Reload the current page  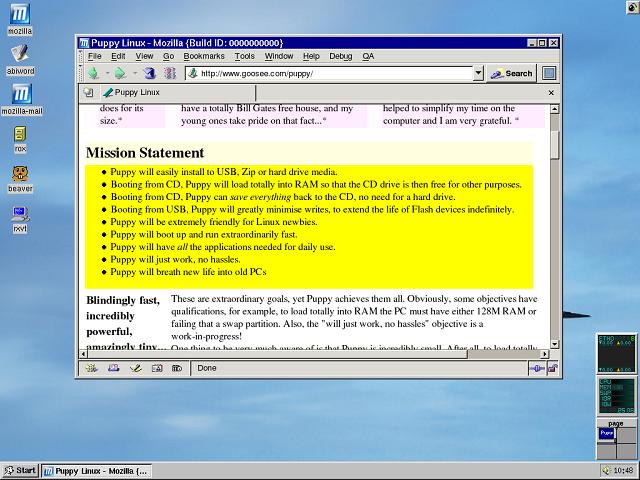(x=149, y=73)
